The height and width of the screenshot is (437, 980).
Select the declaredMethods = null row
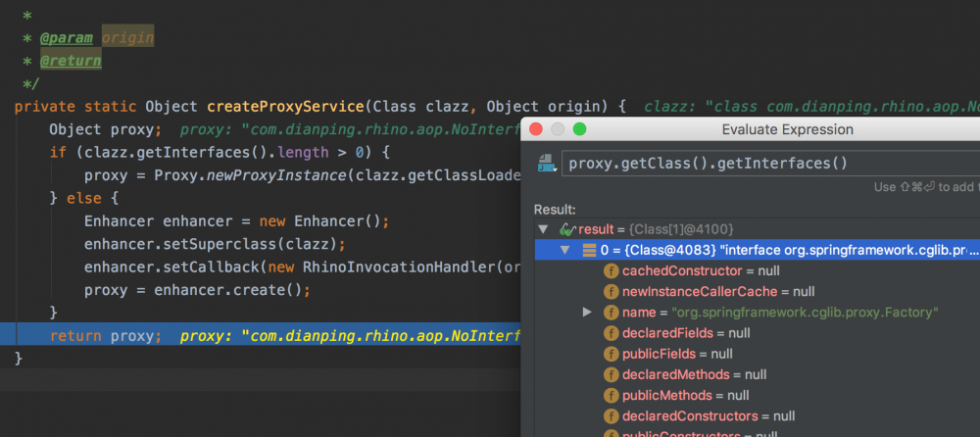[x=757, y=374]
